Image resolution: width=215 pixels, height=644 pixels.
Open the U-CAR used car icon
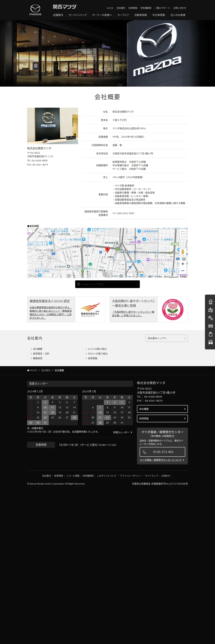(x=210, y=342)
